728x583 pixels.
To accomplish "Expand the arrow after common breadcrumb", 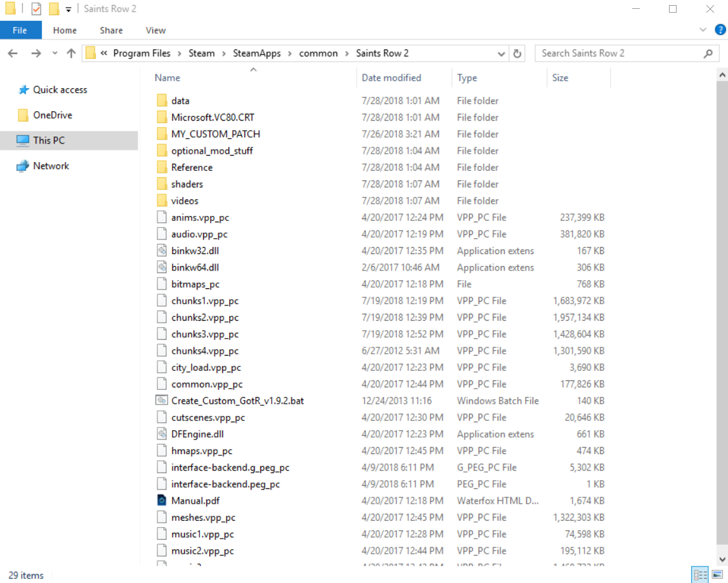I will (347, 53).
